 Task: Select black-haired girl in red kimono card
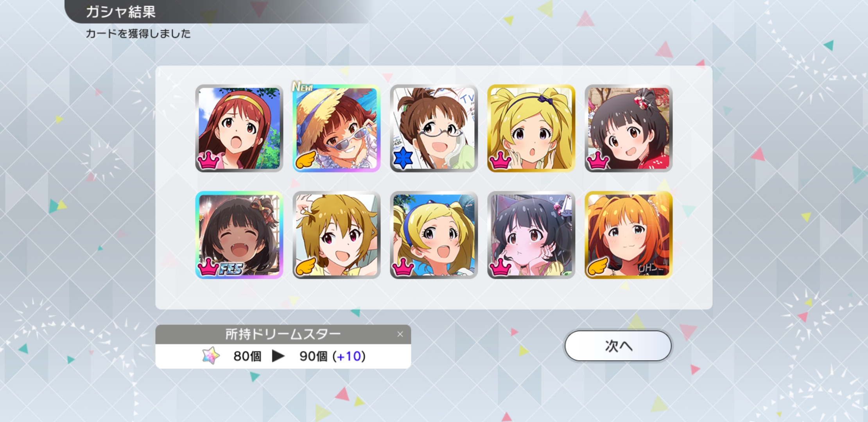coord(628,128)
